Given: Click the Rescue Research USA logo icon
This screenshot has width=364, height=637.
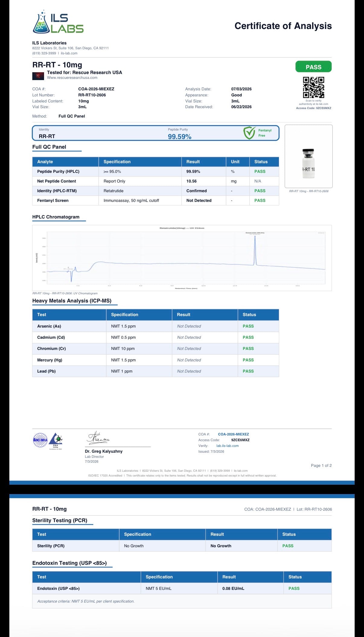Looking at the screenshot, I should click(x=38, y=76).
